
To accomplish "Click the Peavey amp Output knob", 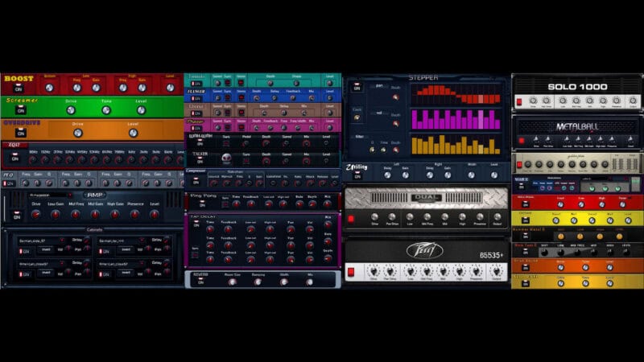I will pos(496,272).
